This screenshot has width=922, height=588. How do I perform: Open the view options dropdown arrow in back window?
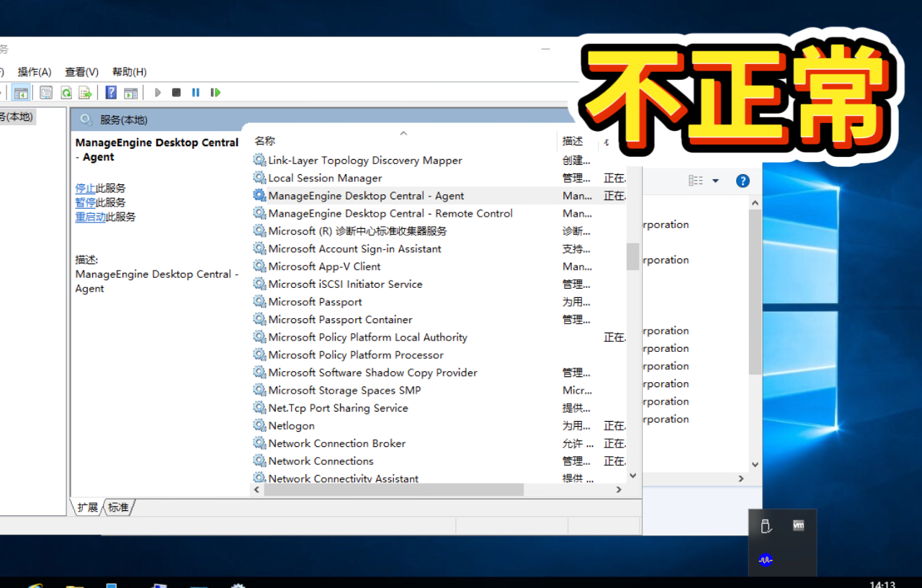715,181
